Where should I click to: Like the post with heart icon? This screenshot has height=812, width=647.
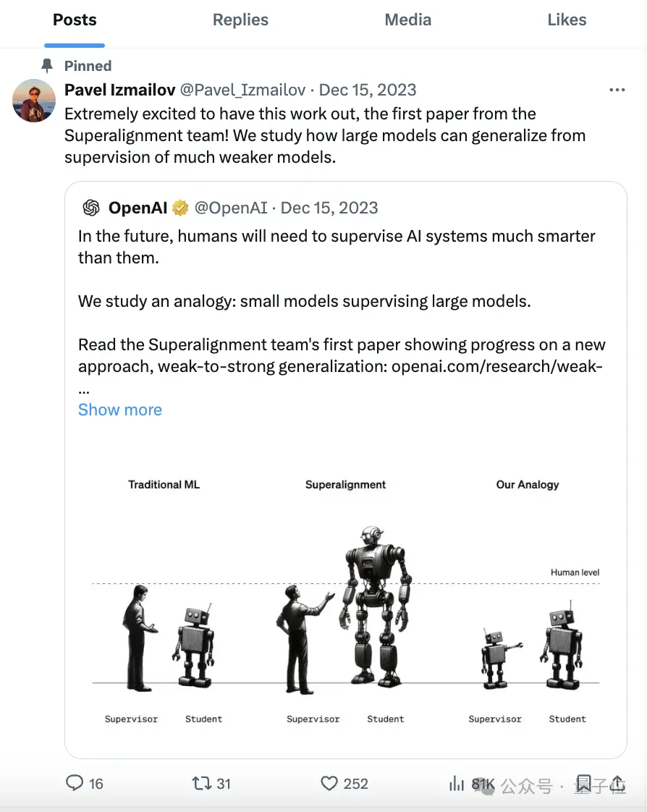click(x=329, y=783)
